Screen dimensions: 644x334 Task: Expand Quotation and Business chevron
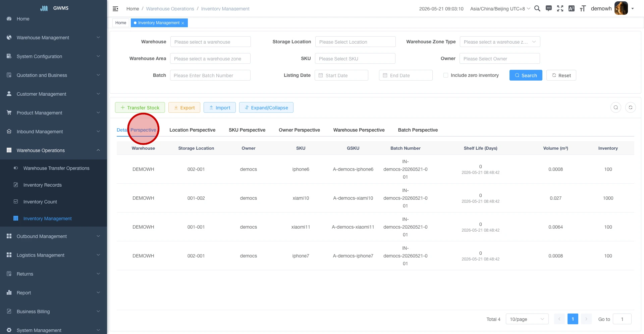pos(98,75)
